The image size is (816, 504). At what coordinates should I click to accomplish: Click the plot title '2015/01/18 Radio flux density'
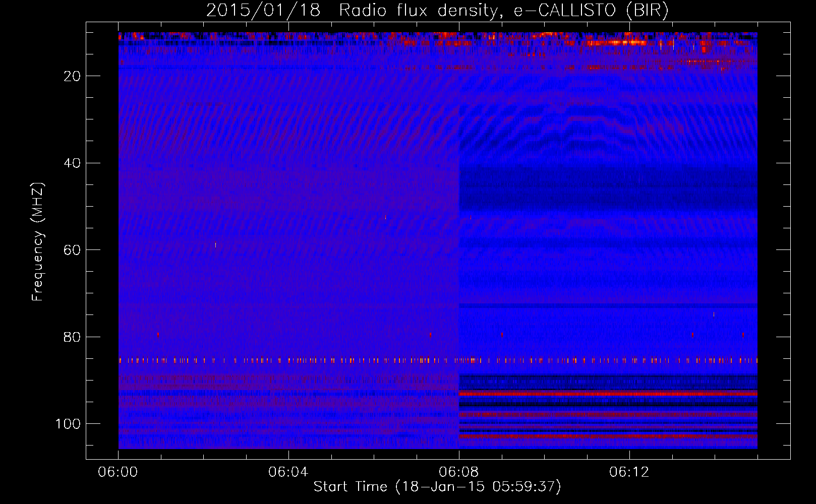tap(437, 11)
